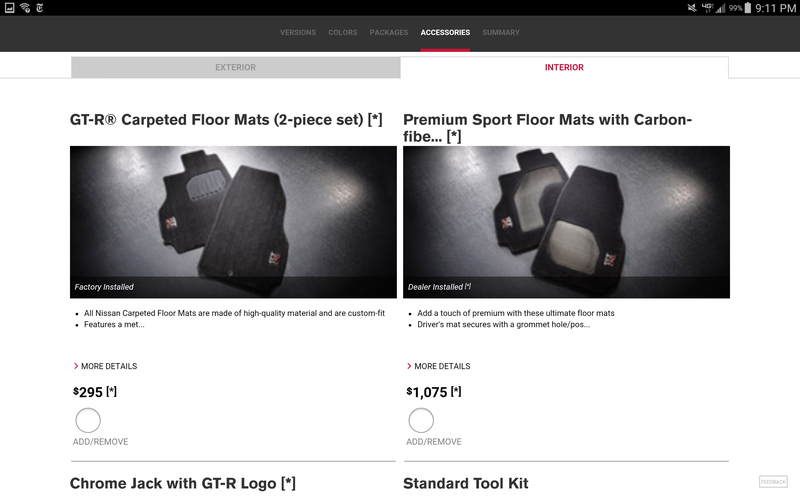Click the footnote asterisk beside $295 price
Screen dimensions: 800x500
coord(111,391)
